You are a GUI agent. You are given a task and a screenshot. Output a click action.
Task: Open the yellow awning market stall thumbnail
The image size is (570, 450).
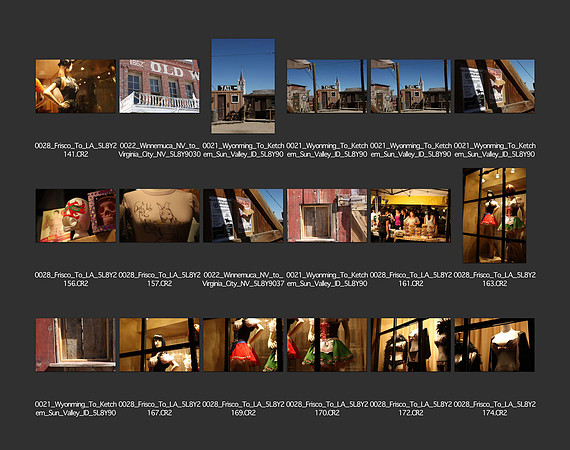coord(411,216)
